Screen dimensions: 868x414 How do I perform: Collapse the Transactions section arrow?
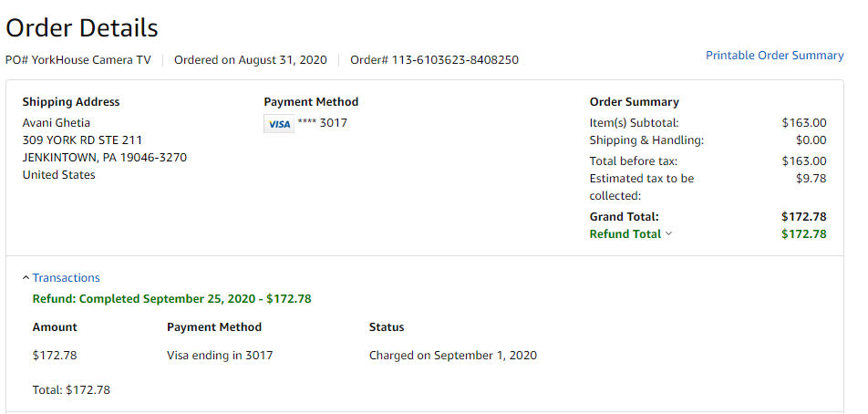(25, 278)
